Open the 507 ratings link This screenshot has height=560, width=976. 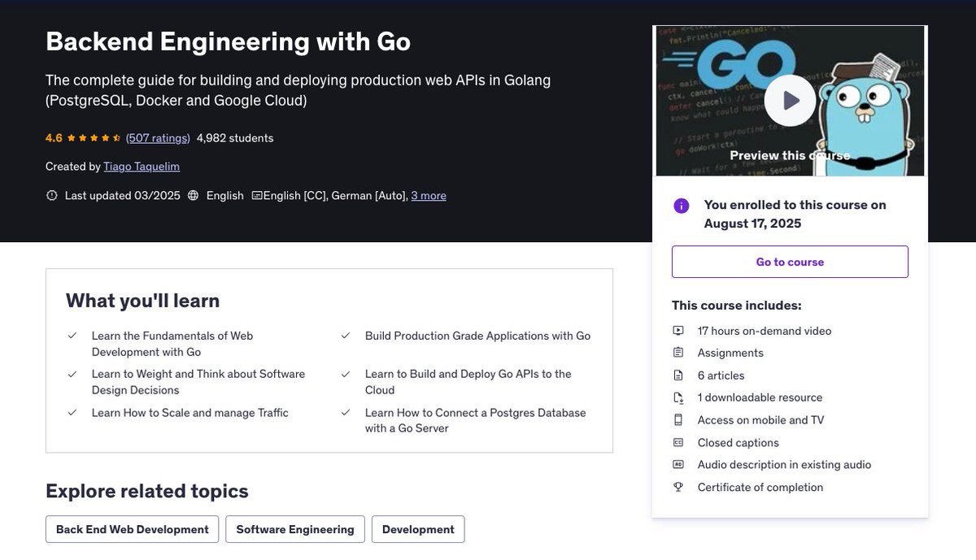pyautogui.click(x=158, y=138)
